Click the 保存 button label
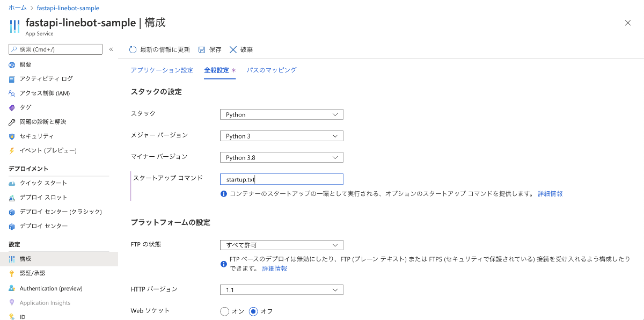This screenshot has height=320, width=644. [x=215, y=49]
